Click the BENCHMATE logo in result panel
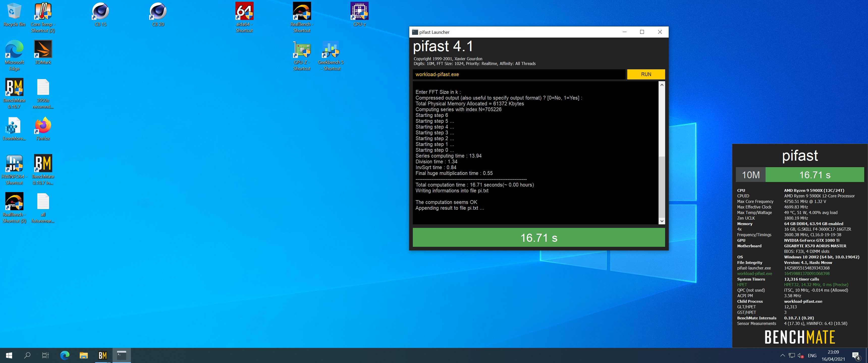The image size is (868, 363). click(x=800, y=337)
